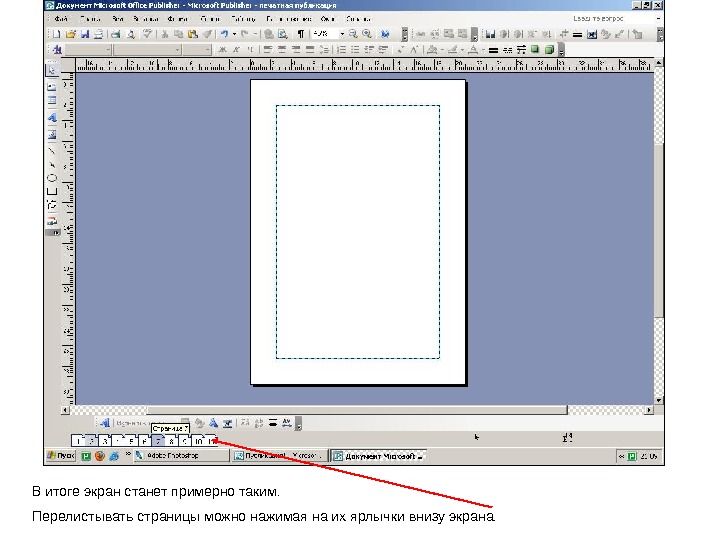Open fill color dropdown arrow
720x540 pixels.
(x=442, y=50)
